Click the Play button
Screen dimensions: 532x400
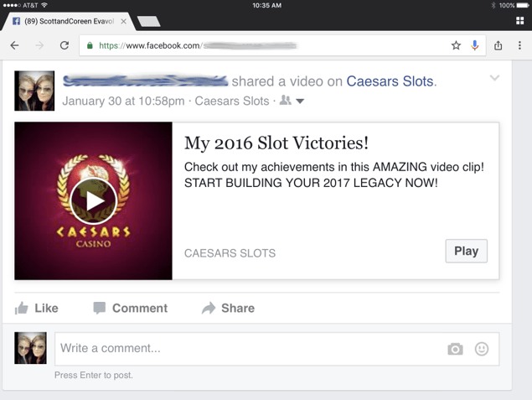[x=466, y=251]
